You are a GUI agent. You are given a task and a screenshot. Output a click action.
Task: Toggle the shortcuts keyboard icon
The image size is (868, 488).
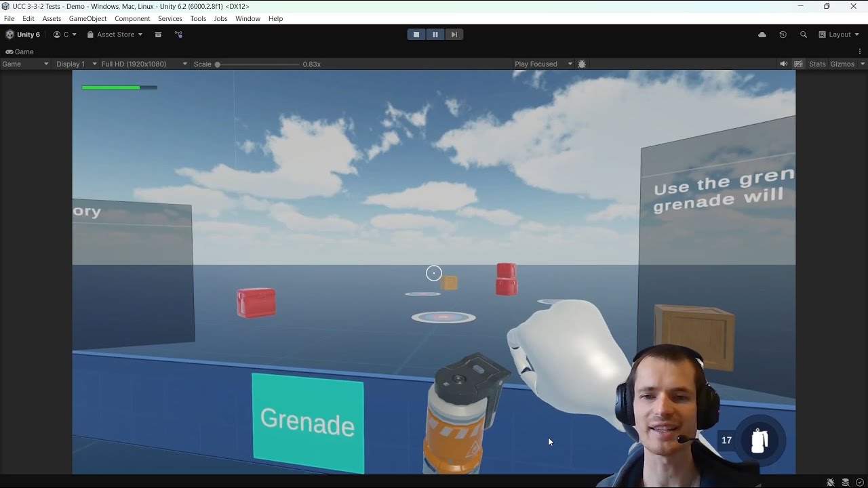pos(798,64)
